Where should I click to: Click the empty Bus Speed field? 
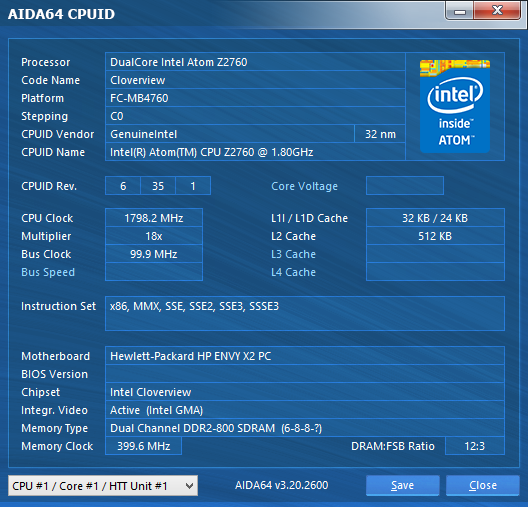(x=154, y=272)
